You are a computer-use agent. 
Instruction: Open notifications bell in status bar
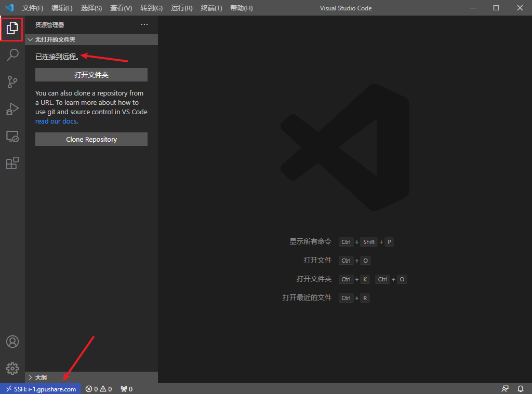pos(520,389)
